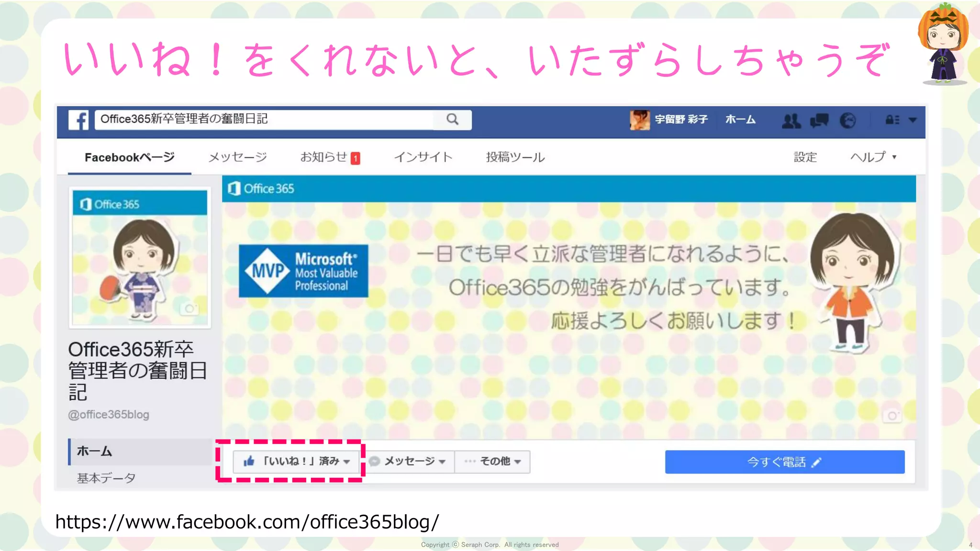
Task: Click the 今すぐ電話 button
Action: (x=785, y=462)
